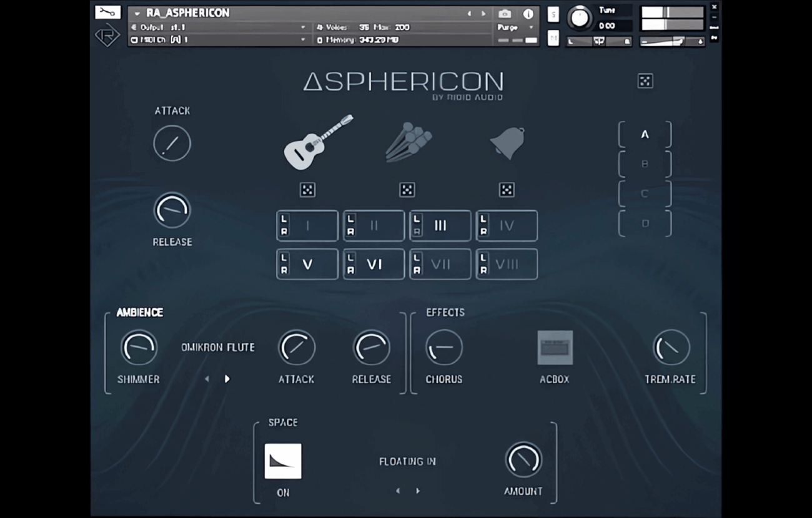Viewport: 812px width, 518px height.
Task: Click the FLOATING IN preset name
Action: [x=407, y=462]
